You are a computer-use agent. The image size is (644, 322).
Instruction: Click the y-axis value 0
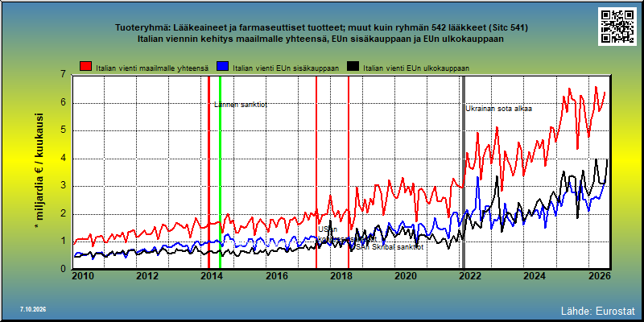63,269
